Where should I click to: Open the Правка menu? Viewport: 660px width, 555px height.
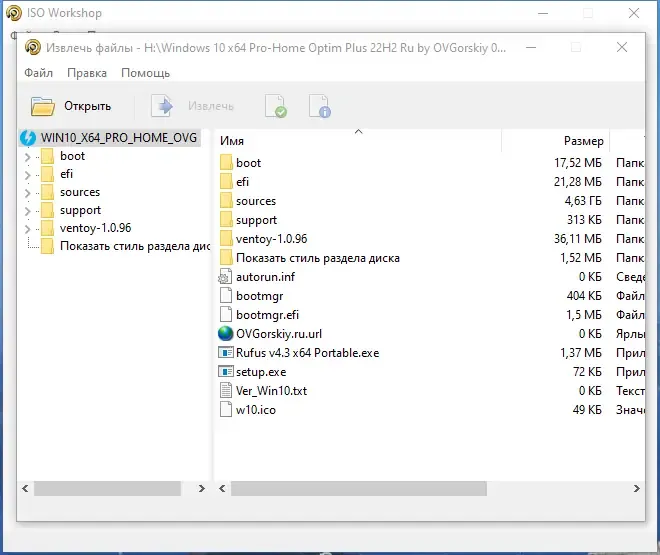click(x=87, y=73)
